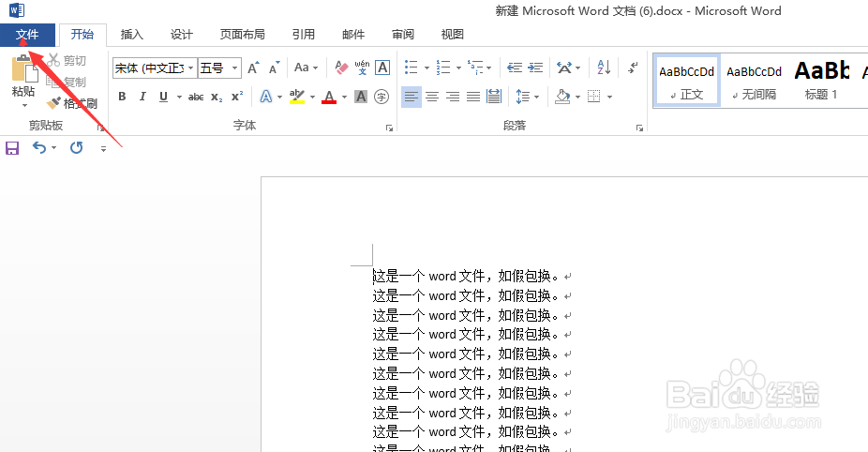Expand the bullets library dropdown arrow
The height and width of the screenshot is (452, 868).
(427, 68)
